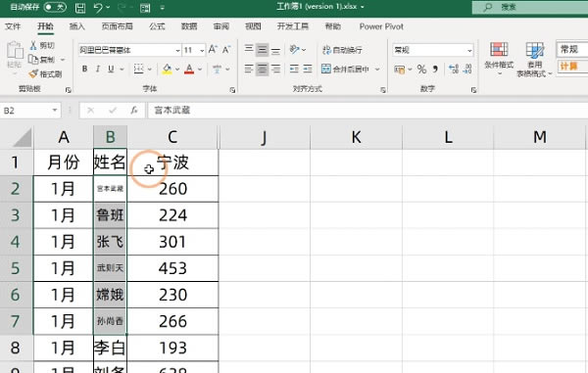The width and height of the screenshot is (588, 373).
Task: Click the bottom align icon
Action: 275,50
